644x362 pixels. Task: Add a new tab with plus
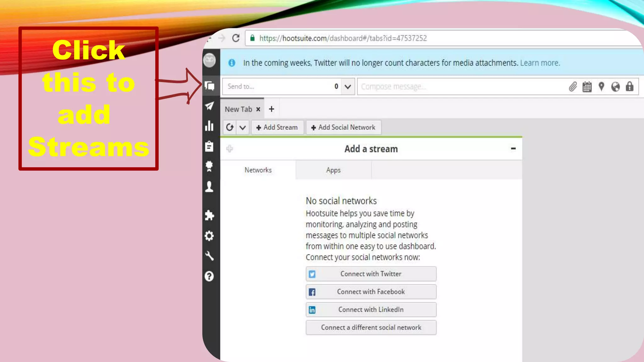[x=271, y=109]
